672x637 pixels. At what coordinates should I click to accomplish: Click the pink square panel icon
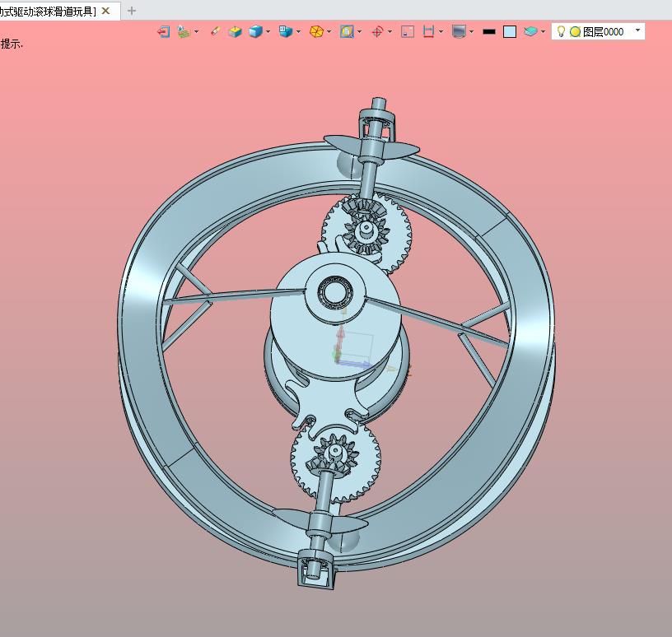point(408,32)
